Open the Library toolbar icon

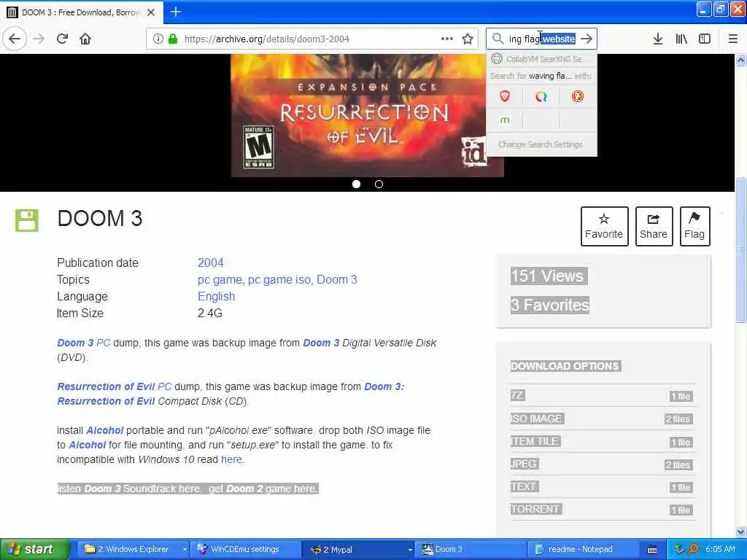681,39
